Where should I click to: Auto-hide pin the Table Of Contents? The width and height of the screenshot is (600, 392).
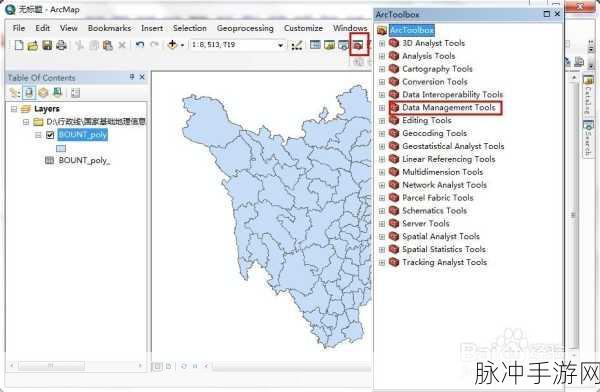pyautogui.click(x=132, y=77)
